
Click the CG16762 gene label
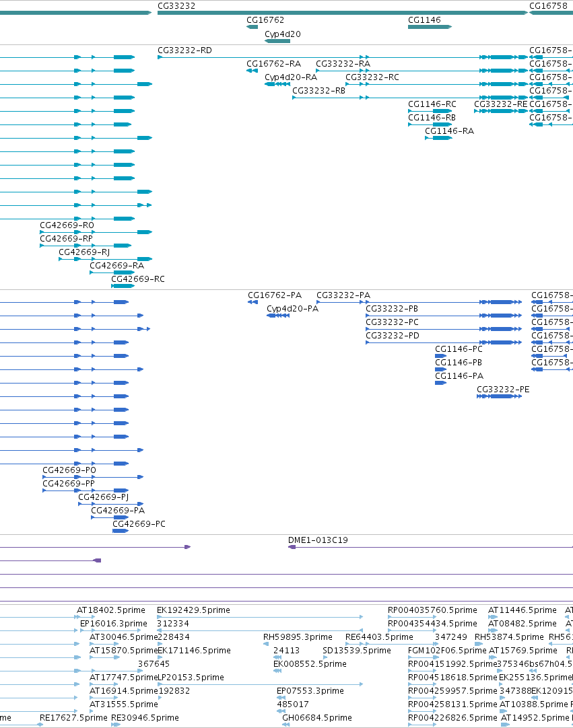click(x=265, y=20)
